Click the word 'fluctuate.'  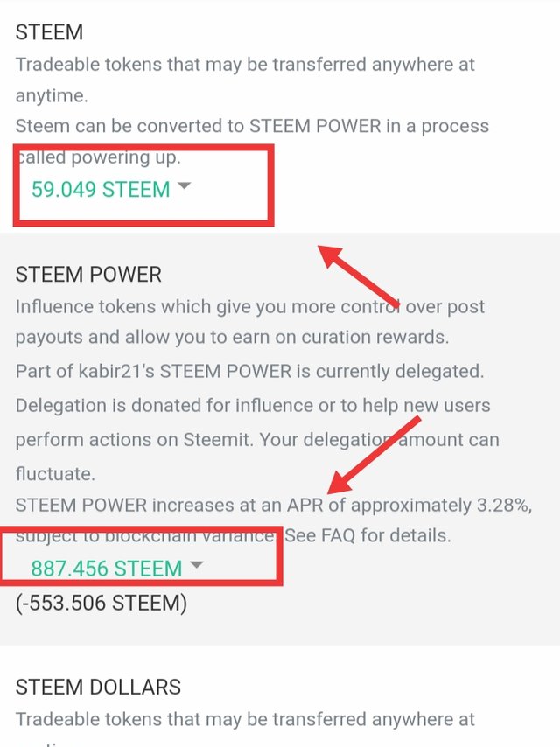pyautogui.click(x=55, y=473)
